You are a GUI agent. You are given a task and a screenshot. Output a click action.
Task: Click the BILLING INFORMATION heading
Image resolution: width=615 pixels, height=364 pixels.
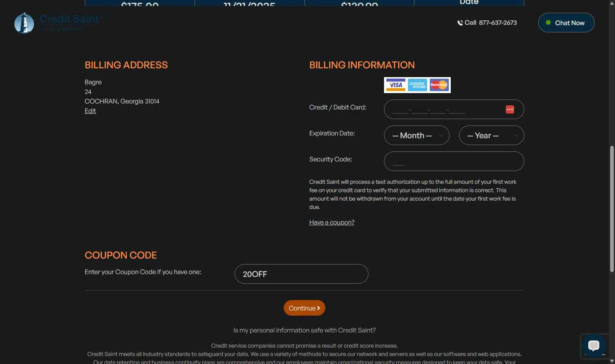point(362,65)
